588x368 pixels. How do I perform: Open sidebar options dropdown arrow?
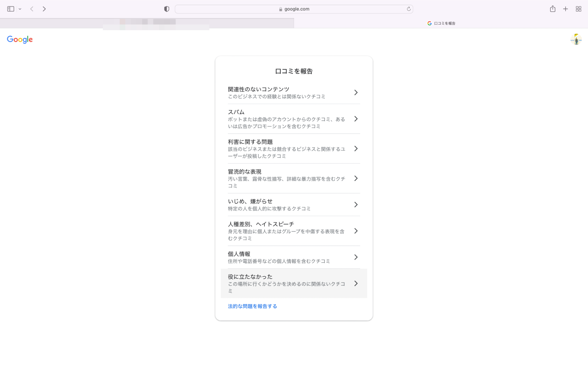20,9
